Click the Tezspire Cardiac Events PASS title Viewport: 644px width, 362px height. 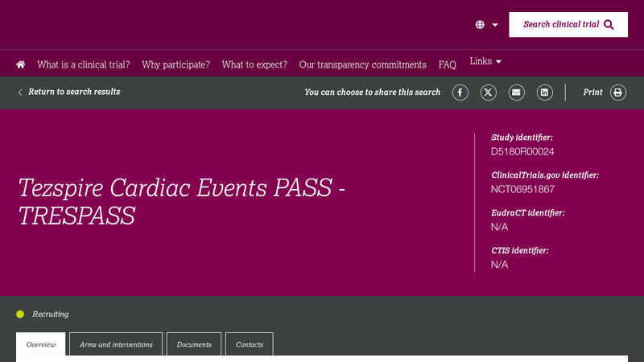(x=182, y=202)
